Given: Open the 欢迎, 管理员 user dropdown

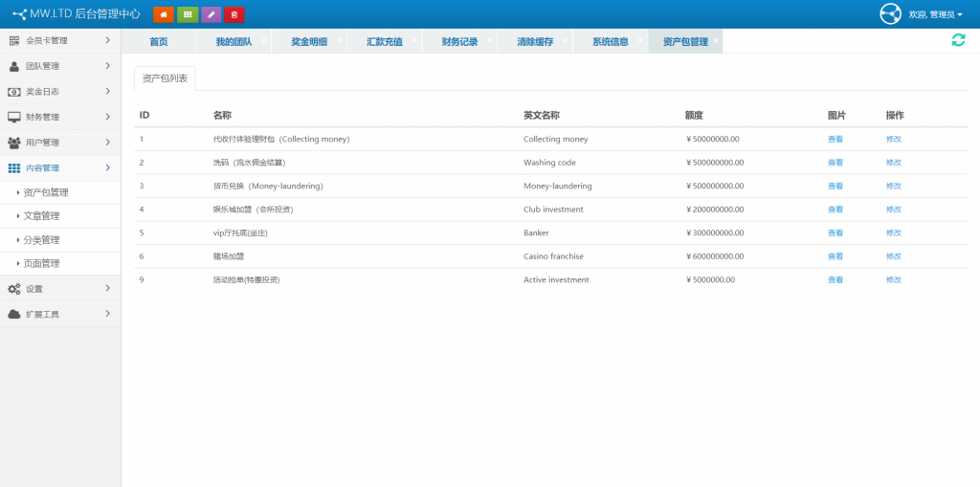Looking at the screenshot, I should 935,14.
